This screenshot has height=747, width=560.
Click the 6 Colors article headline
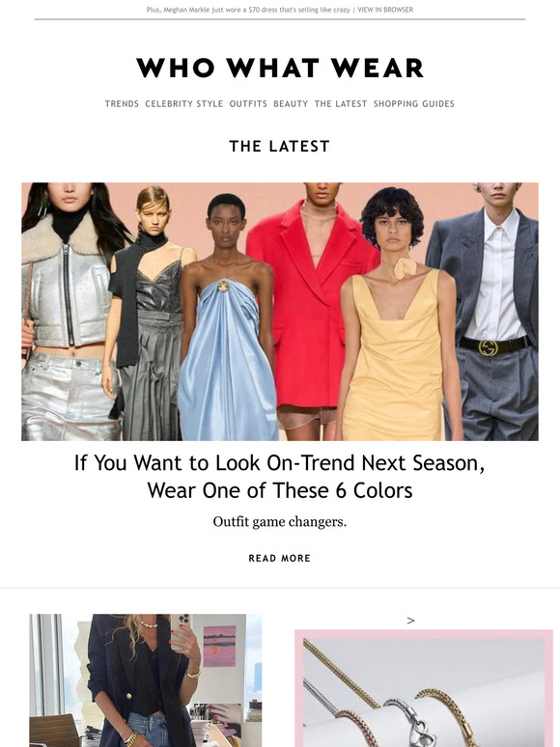tap(280, 477)
